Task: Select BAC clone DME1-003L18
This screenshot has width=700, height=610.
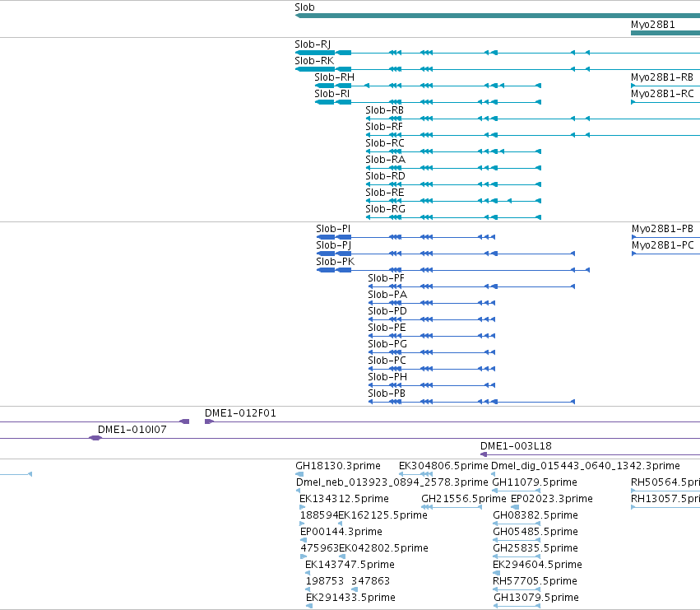Action: coord(516,446)
